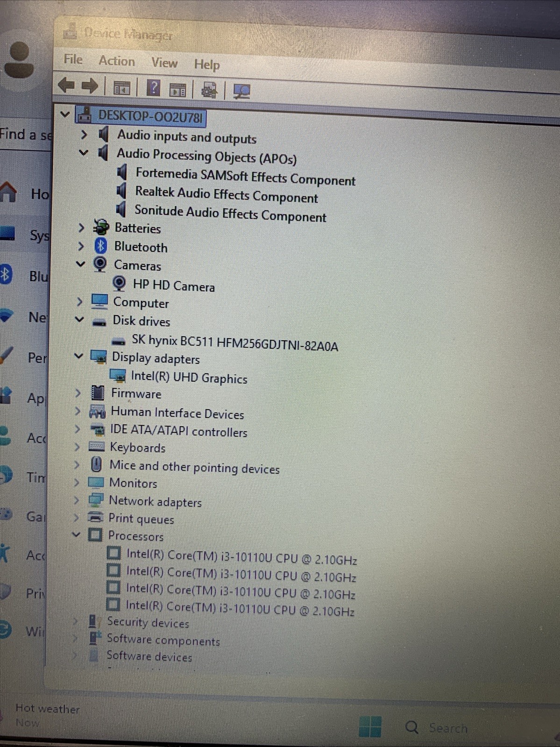Click the Keyboards category icon
Image resolution: width=560 pixels, height=747 pixels.
(x=96, y=447)
